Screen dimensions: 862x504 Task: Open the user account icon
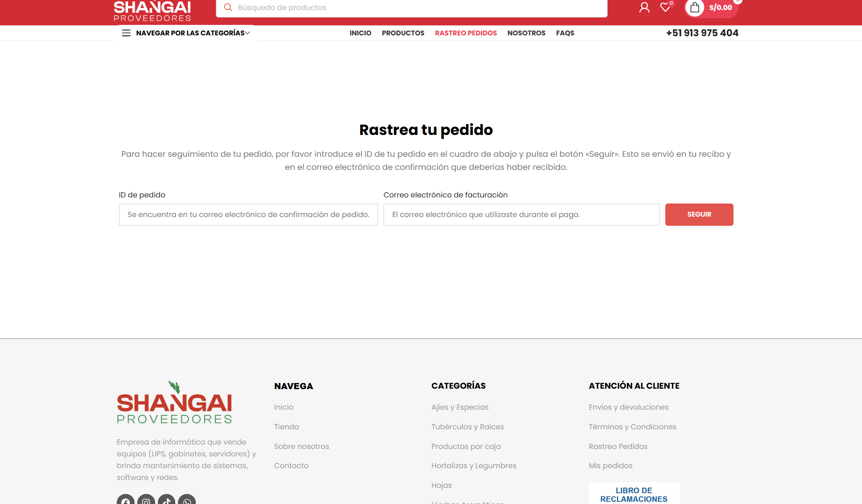click(x=644, y=7)
